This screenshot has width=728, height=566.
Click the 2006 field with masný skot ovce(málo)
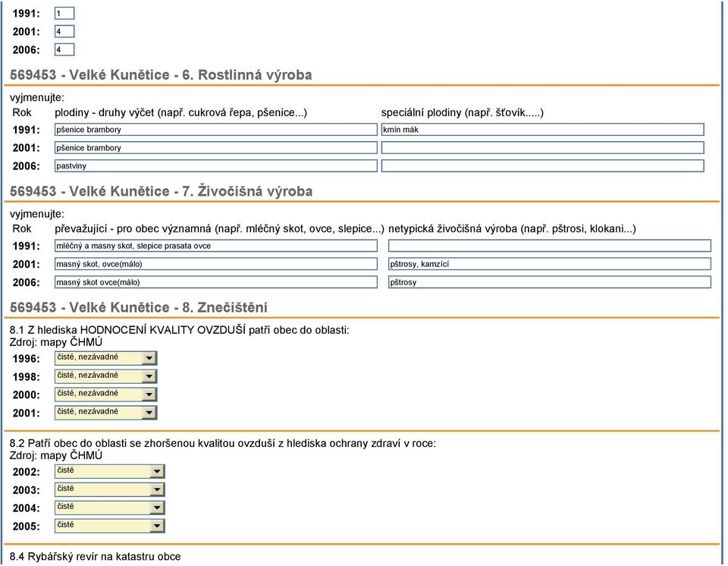click(216, 282)
